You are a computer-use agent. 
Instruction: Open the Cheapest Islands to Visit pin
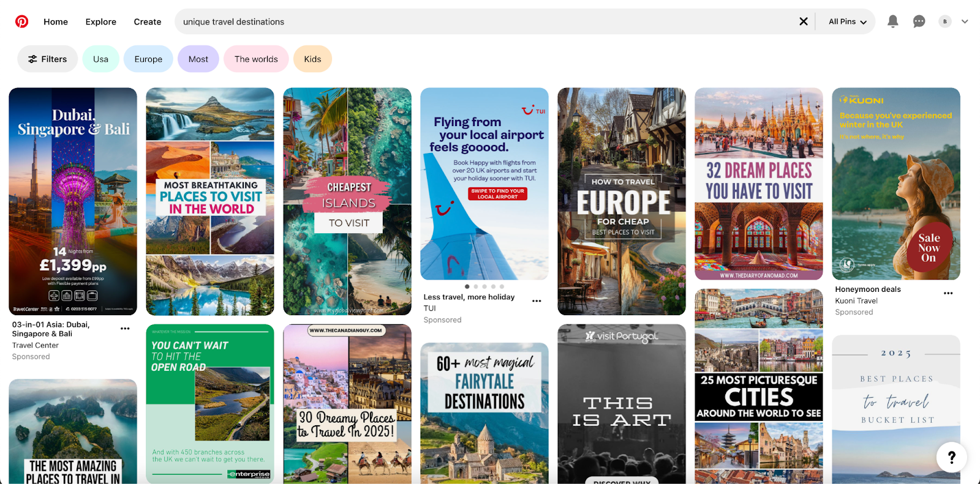[x=347, y=201]
